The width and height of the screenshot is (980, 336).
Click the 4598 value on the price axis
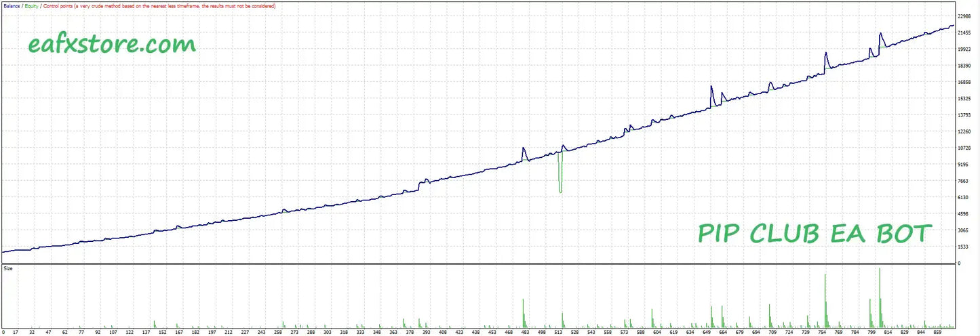(963, 214)
